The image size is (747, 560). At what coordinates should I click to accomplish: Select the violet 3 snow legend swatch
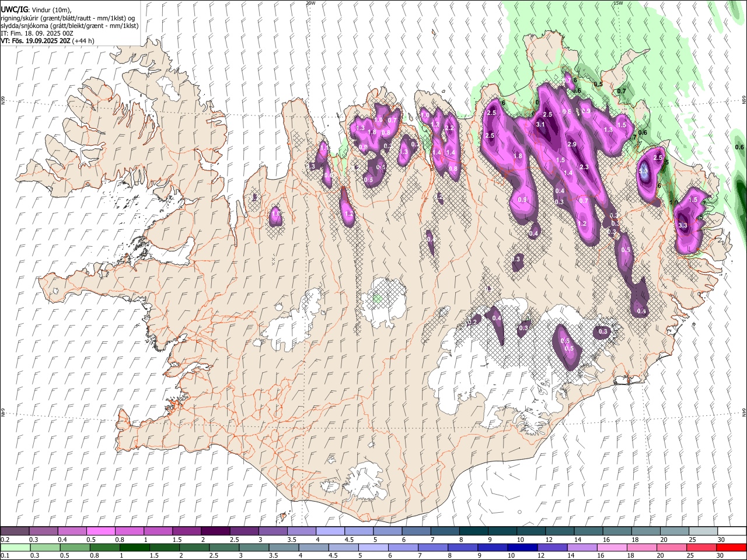point(273,531)
